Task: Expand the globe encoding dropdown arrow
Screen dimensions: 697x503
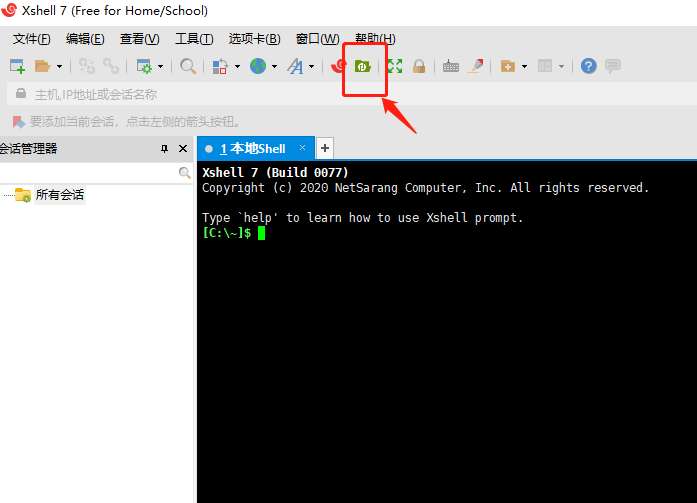Action: 274,67
